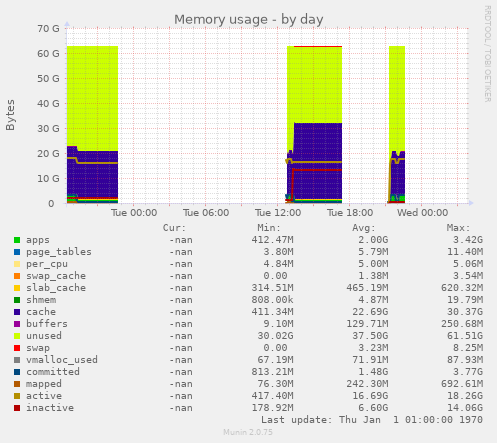Click inactive max value 14.06G
The image size is (497, 443).
click(465, 408)
